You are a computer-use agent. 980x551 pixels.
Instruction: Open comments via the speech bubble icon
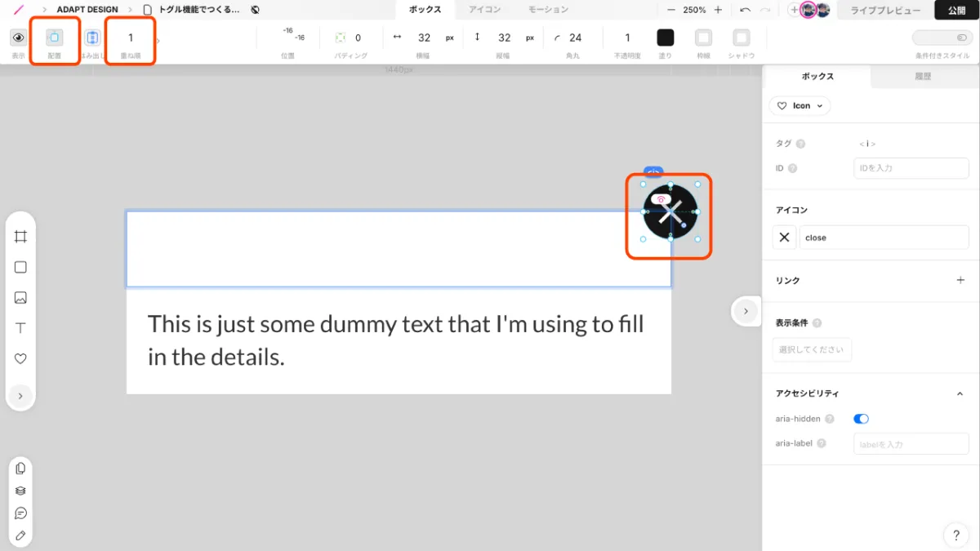[20, 512]
